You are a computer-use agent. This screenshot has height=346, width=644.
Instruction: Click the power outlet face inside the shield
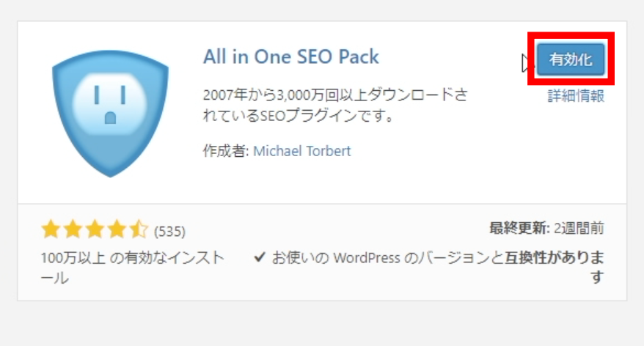click(110, 104)
